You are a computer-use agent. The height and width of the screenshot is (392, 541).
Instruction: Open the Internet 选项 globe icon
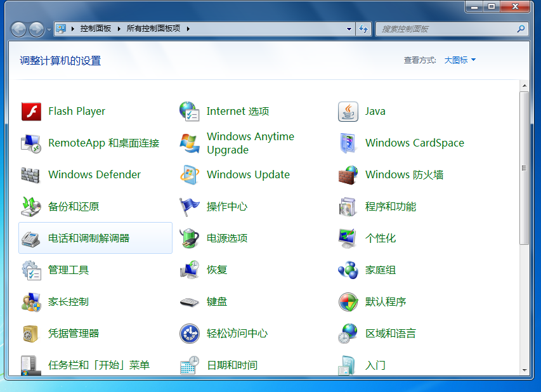click(189, 112)
